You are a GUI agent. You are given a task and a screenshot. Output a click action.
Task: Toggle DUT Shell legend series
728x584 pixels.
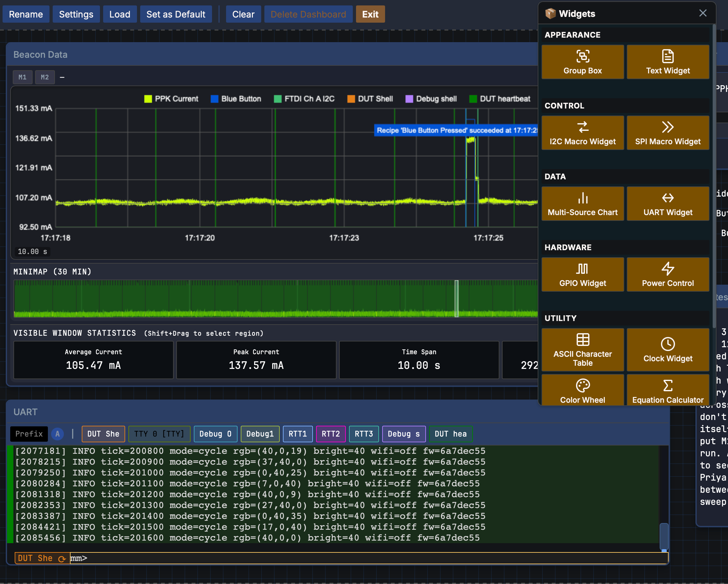point(370,99)
